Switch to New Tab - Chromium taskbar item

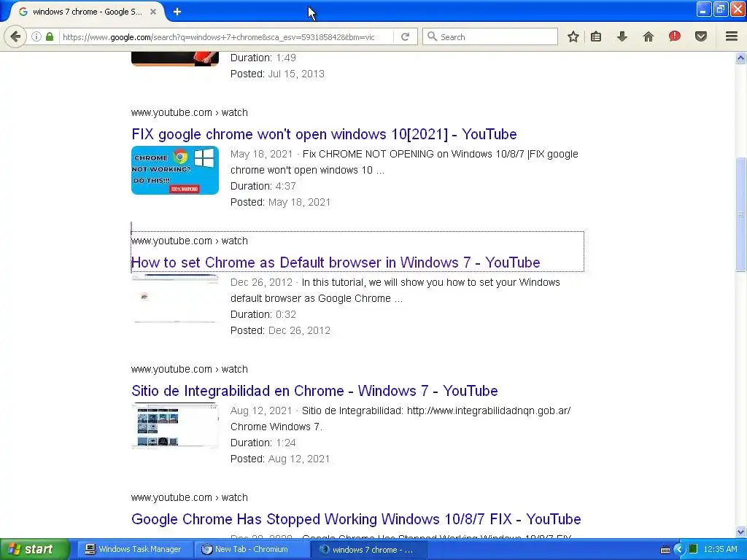pos(251,550)
